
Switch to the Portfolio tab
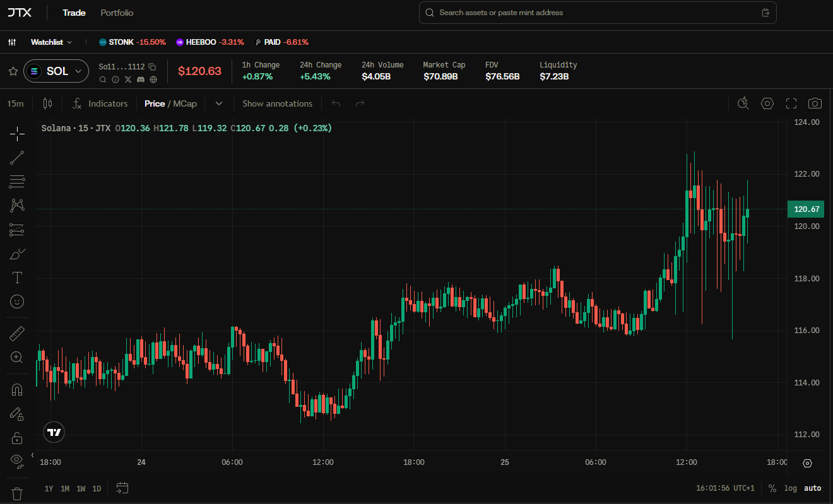click(x=117, y=13)
